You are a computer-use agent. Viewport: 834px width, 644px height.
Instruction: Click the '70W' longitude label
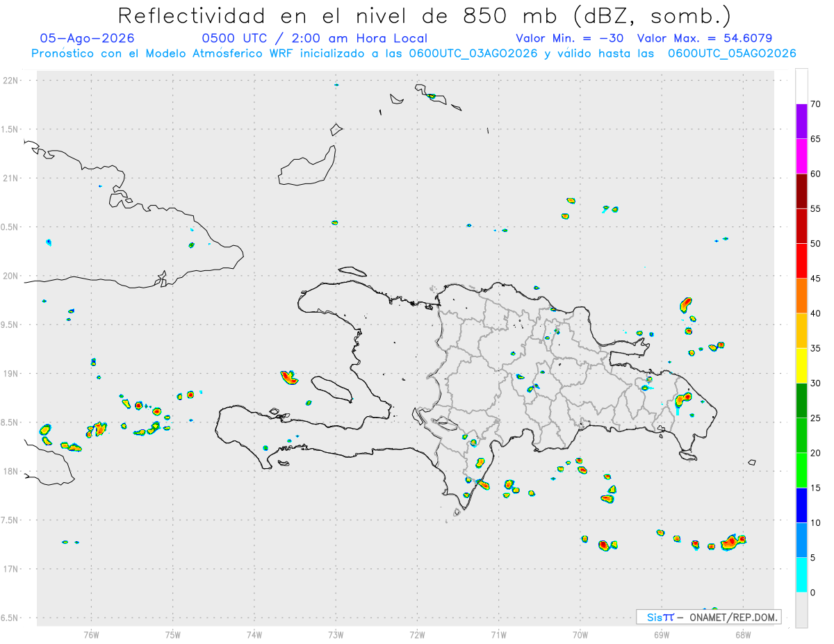pyautogui.click(x=580, y=634)
